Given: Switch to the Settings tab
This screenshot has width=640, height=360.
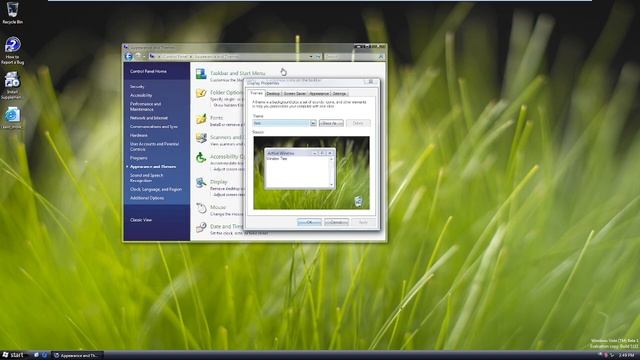Looking at the screenshot, I should point(339,93).
